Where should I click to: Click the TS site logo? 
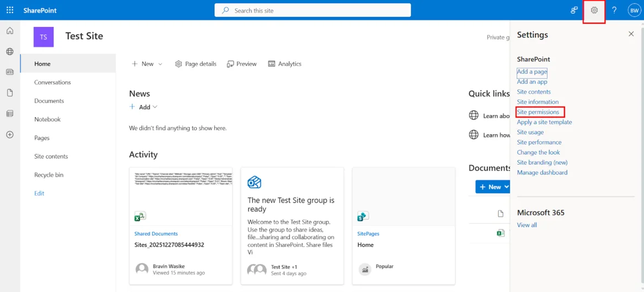[44, 37]
